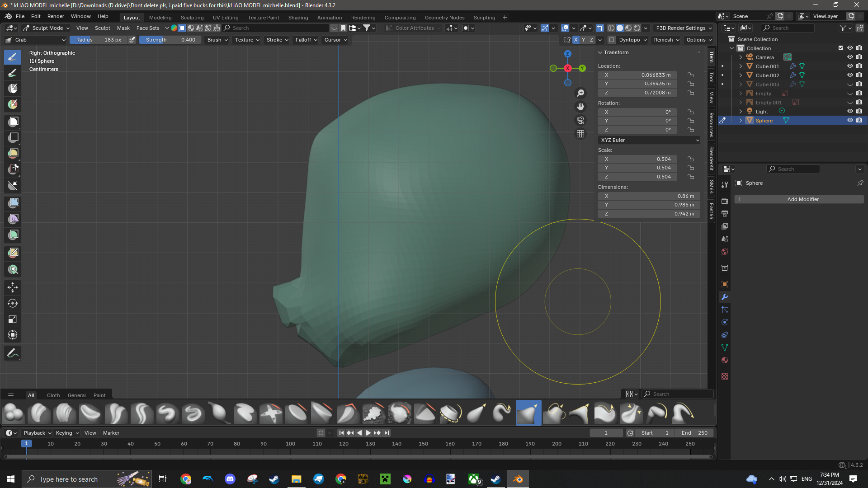Switch to orthographic/perspective grid icon
The width and height of the screenshot is (868, 488).
pos(580,134)
